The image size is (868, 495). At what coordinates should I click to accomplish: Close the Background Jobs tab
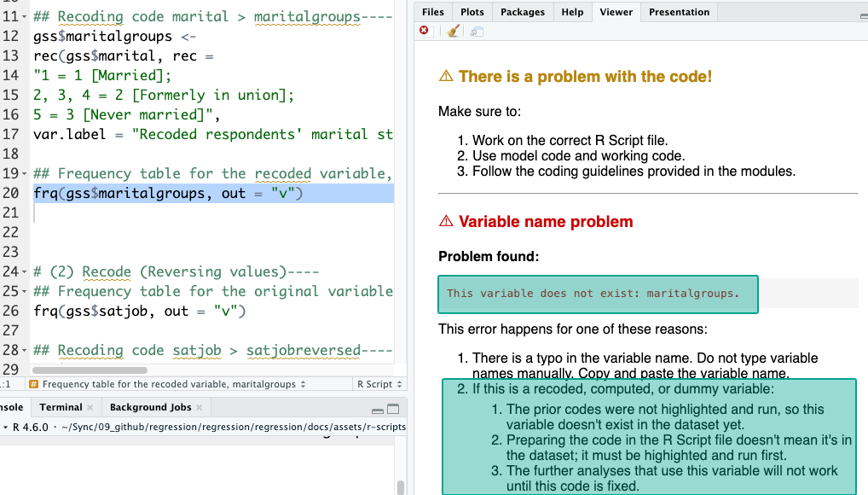(x=200, y=407)
